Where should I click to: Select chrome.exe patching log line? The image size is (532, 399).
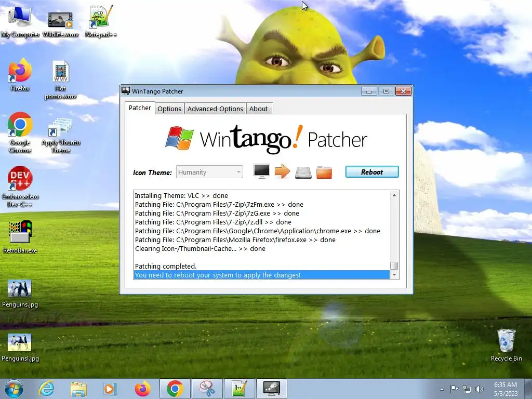point(258,231)
